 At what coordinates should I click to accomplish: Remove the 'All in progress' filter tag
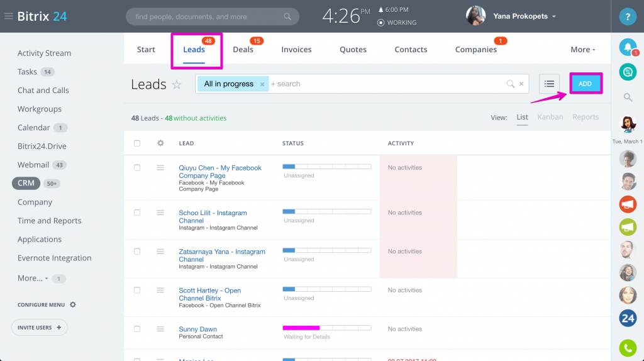point(262,84)
